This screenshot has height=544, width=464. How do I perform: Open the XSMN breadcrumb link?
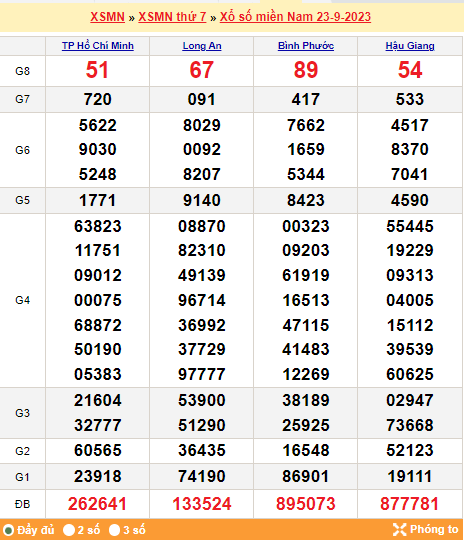[107, 17]
